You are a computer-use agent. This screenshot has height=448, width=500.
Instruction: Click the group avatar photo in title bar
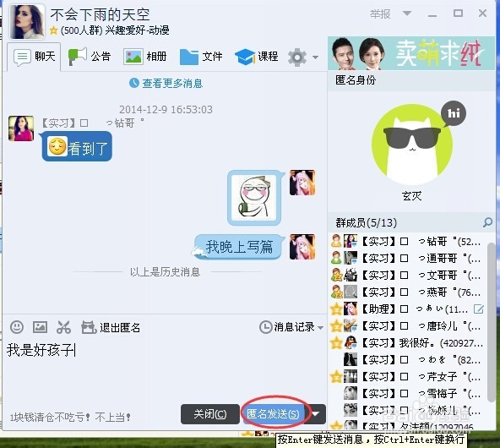pyautogui.click(x=27, y=22)
